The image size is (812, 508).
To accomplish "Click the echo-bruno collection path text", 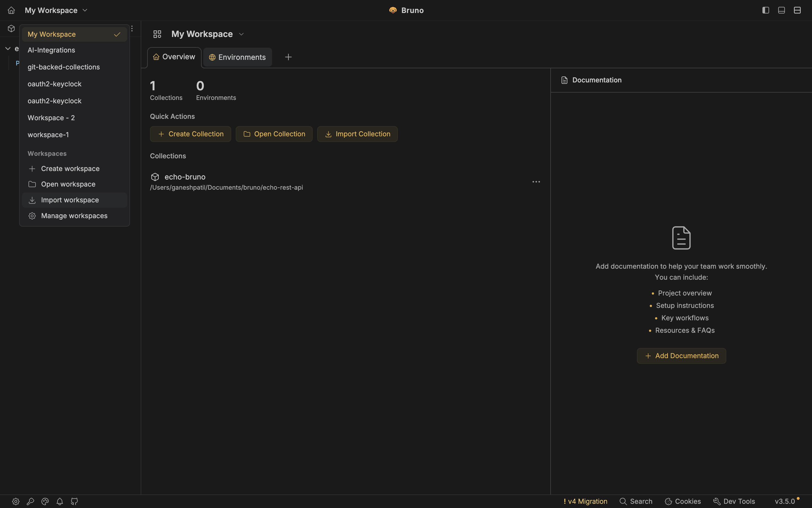I will (x=226, y=187).
